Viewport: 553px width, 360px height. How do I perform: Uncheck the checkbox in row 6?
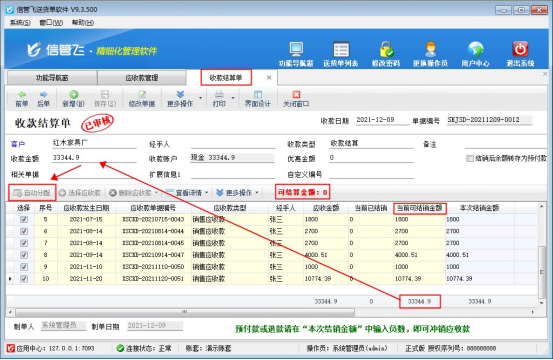24,231
